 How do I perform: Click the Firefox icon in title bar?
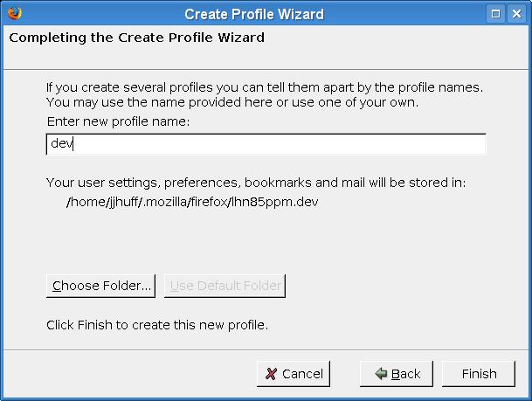pos(12,13)
